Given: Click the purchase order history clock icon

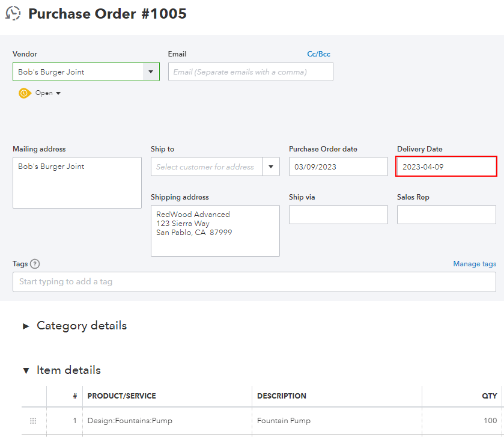Looking at the screenshot, I should [13, 14].
